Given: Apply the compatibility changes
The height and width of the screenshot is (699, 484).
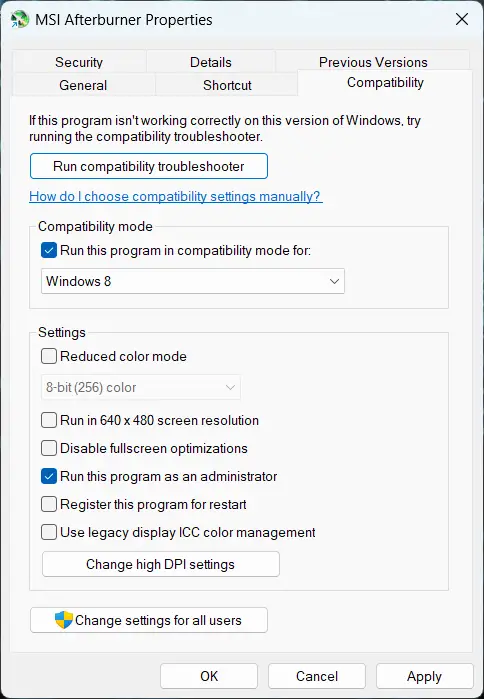Looking at the screenshot, I should [424, 676].
